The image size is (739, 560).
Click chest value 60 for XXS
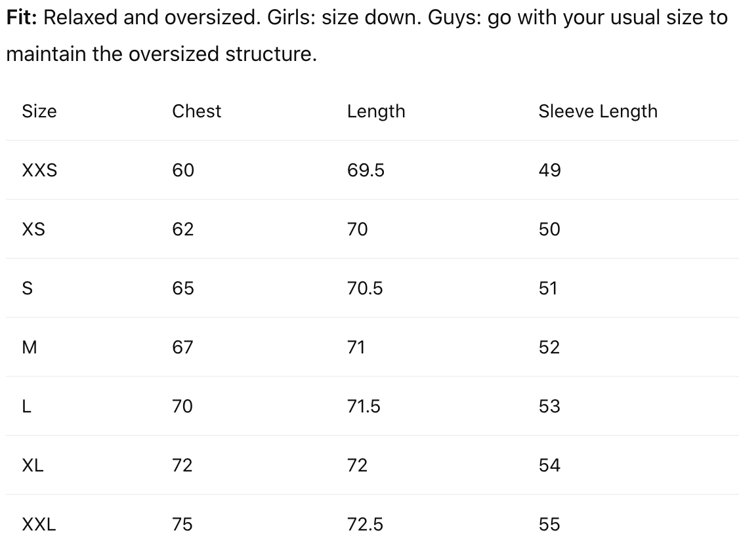point(183,170)
